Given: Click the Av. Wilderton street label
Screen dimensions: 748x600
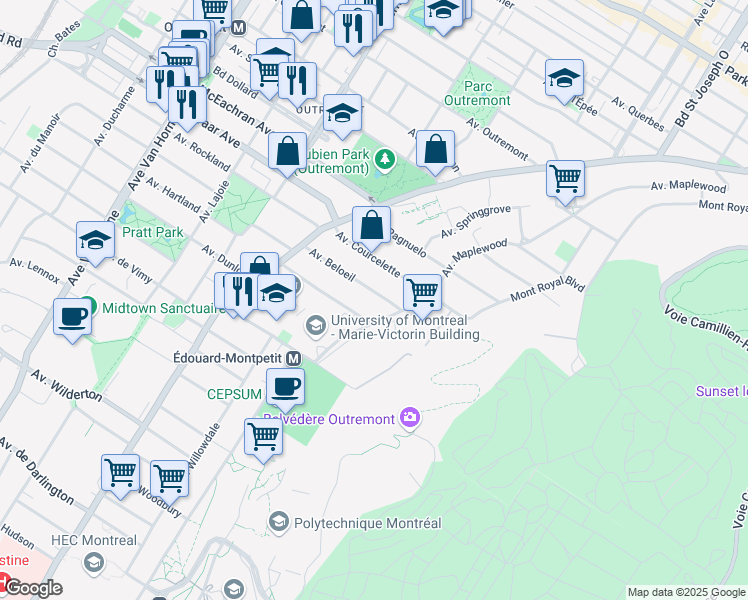Looking at the screenshot, I should coord(66,385).
